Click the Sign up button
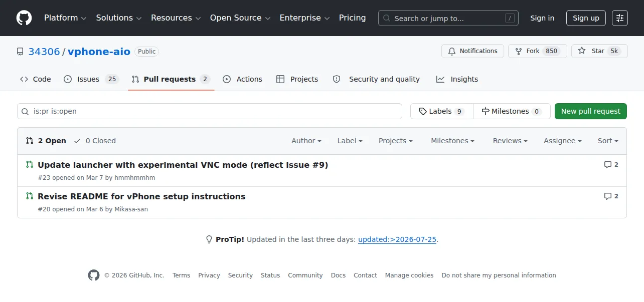 pyautogui.click(x=586, y=18)
